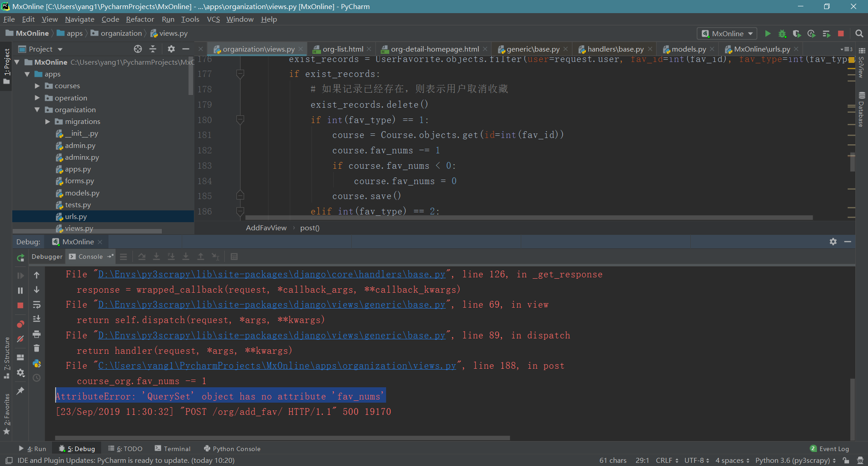868x466 pixels.
Task: Open Debug tool window options gear
Action: click(833, 242)
